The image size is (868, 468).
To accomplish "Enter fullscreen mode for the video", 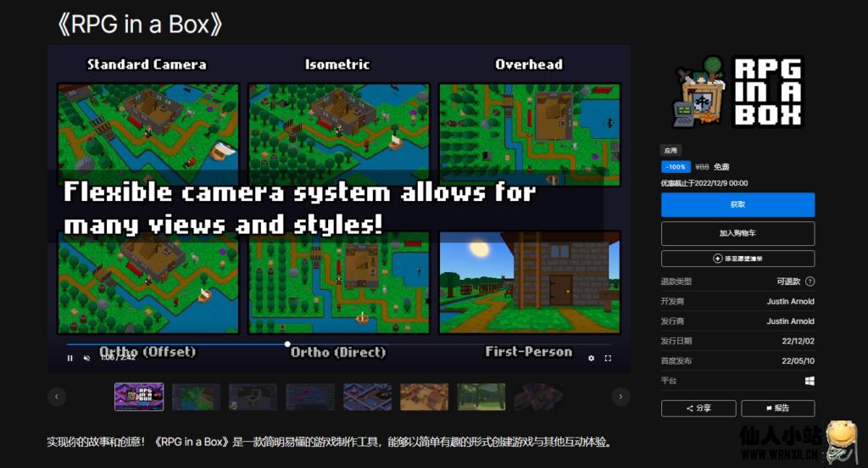I will tap(608, 359).
